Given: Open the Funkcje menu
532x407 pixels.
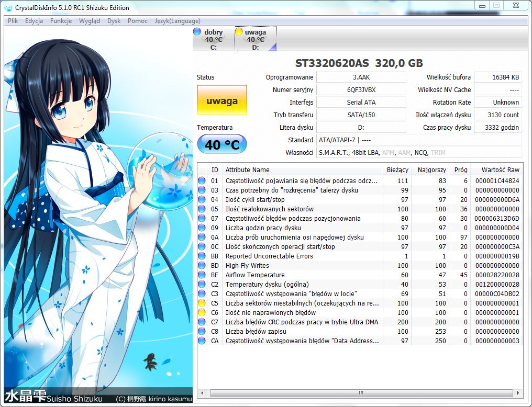Looking at the screenshot, I should (x=61, y=21).
